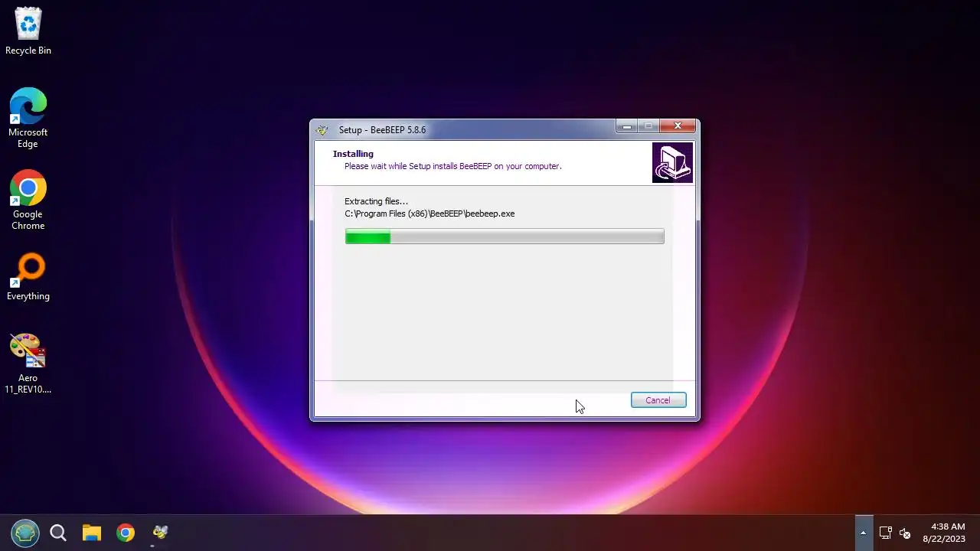The height and width of the screenshot is (551, 980).
Task: Click the 'Extracting files...' status text
Action: (x=376, y=201)
